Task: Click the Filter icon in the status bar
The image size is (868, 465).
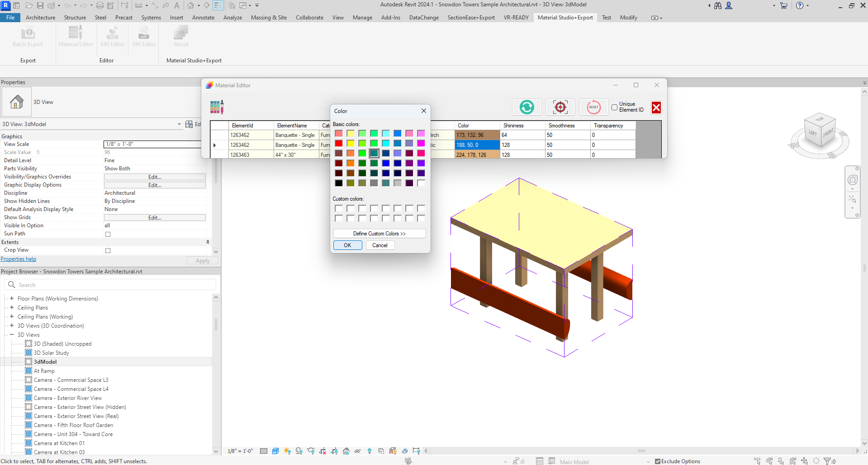Action: (827, 461)
